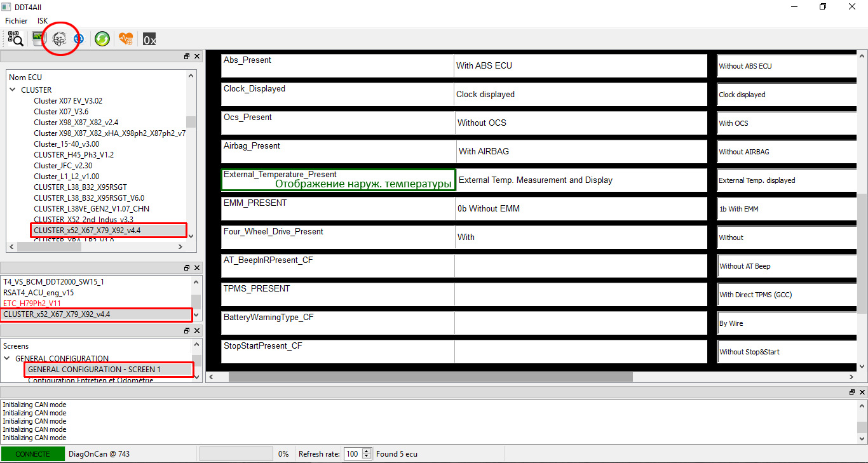The height and width of the screenshot is (463, 868).
Task: Open the With Direct TPMS (GCC) combo box
Action: click(x=787, y=295)
